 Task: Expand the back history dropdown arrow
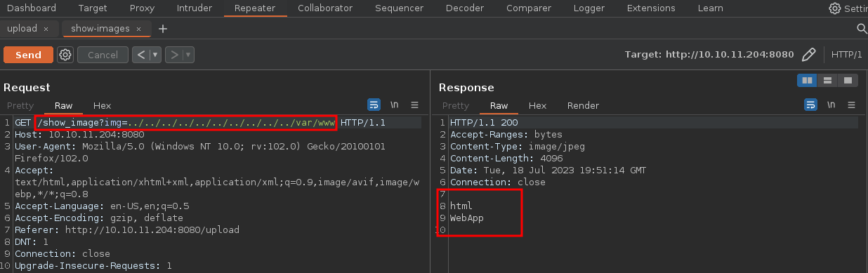pyautogui.click(x=155, y=55)
